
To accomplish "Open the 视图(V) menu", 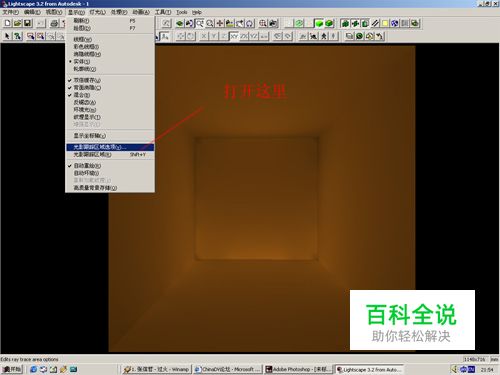I will (54, 12).
